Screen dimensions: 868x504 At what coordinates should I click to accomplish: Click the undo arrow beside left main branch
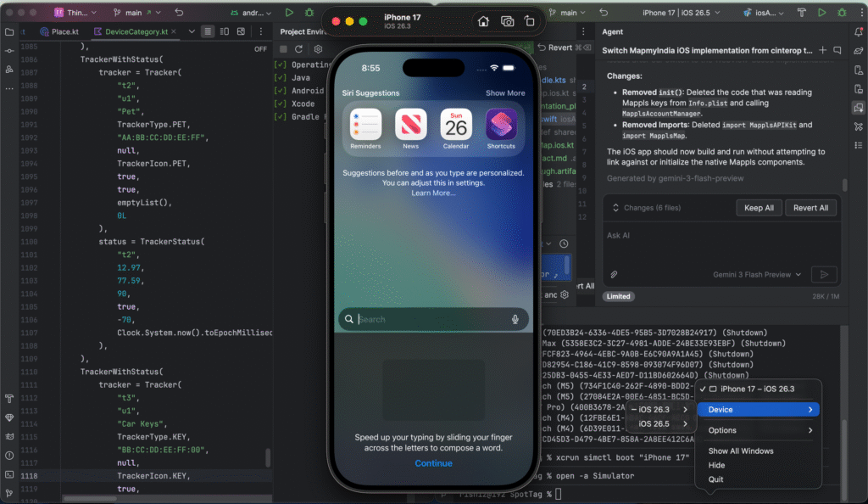[179, 12]
